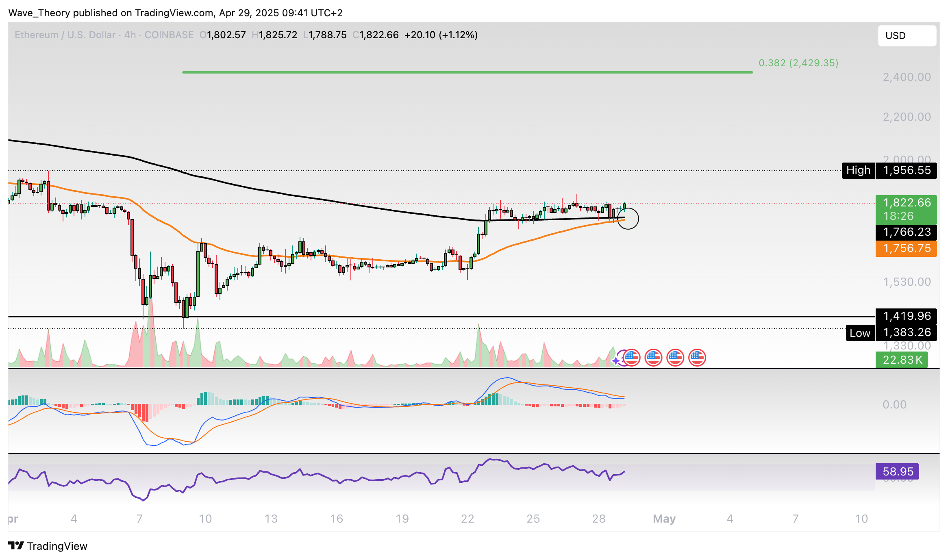
Task: Click the Low 1,383.26 price label
Action: (891, 333)
